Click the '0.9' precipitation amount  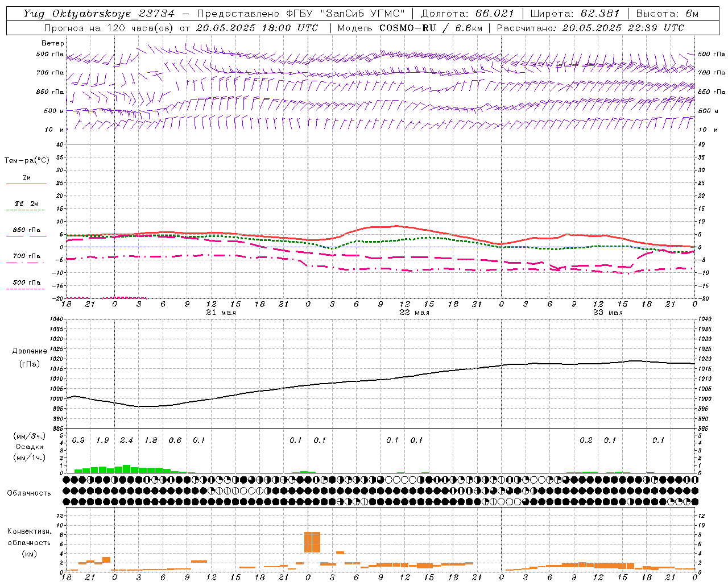[x=78, y=440]
